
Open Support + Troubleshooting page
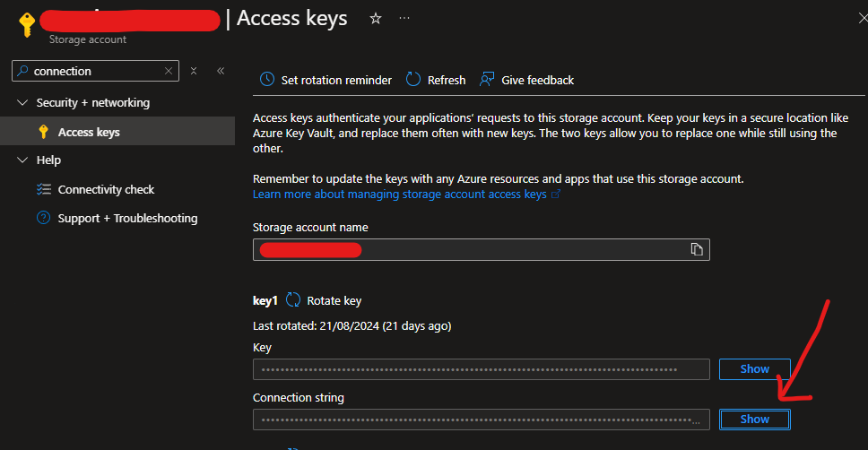click(127, 218)
